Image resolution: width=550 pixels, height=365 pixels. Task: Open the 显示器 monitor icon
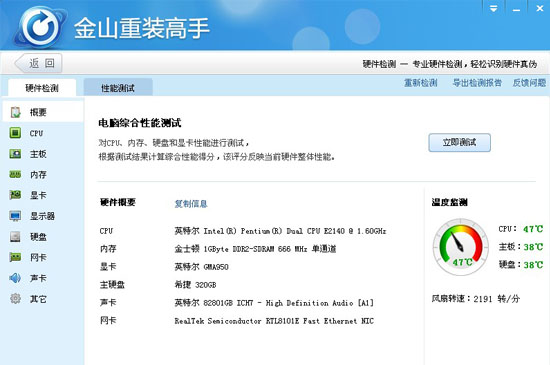tap(15, 216)
